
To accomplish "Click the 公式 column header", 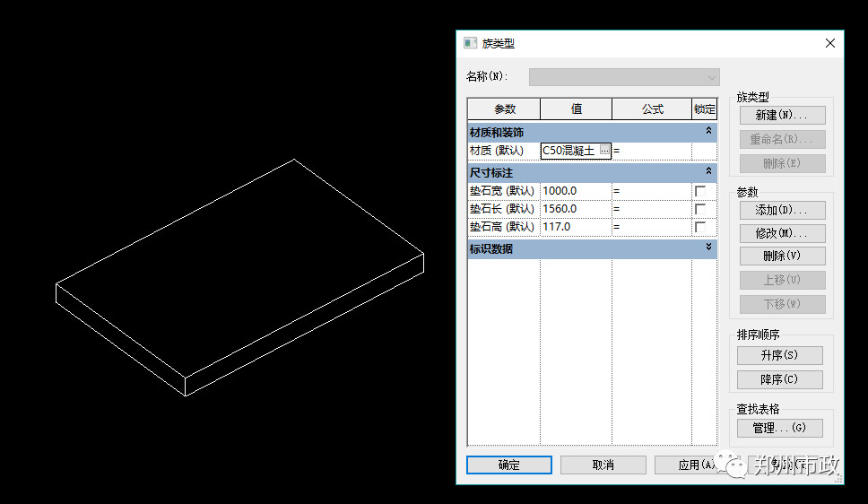I will [652, 109].
